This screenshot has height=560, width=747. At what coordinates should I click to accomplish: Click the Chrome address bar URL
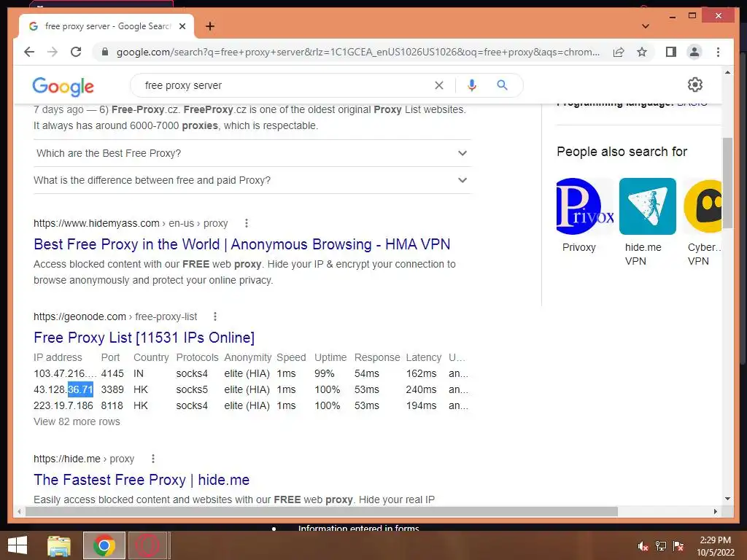point(357,52)
